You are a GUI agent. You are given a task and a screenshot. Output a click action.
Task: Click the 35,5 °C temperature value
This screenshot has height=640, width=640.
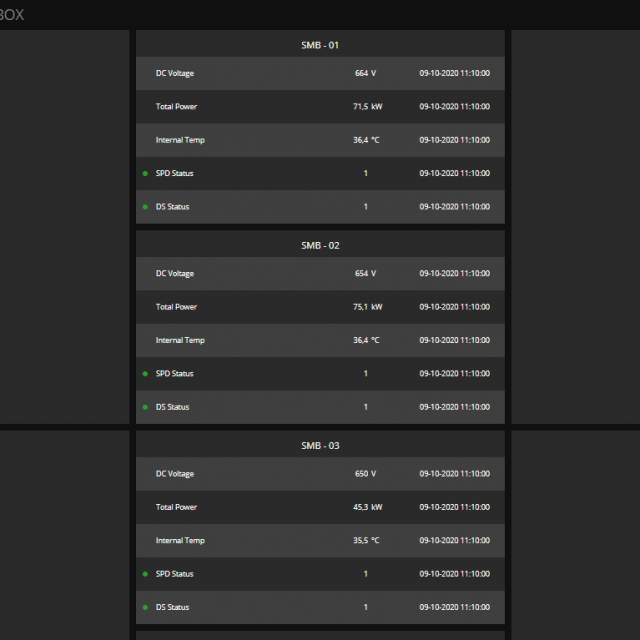coord(366,540)
